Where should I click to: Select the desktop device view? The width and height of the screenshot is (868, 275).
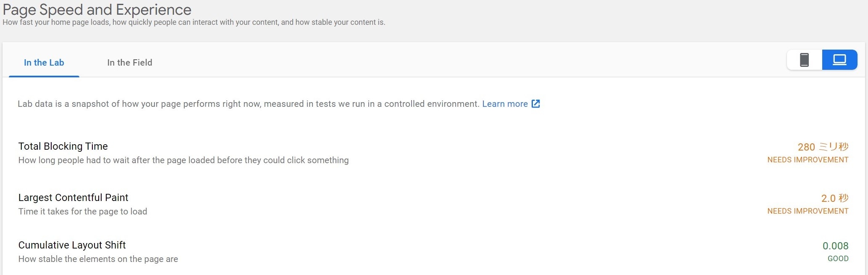pos(839,60)
